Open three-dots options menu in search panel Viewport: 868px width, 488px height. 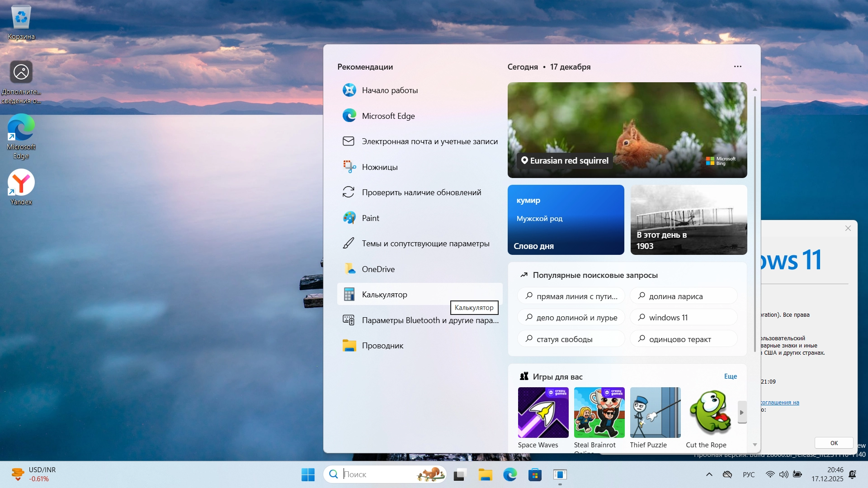pyautogui.click(x=738, y=66)
